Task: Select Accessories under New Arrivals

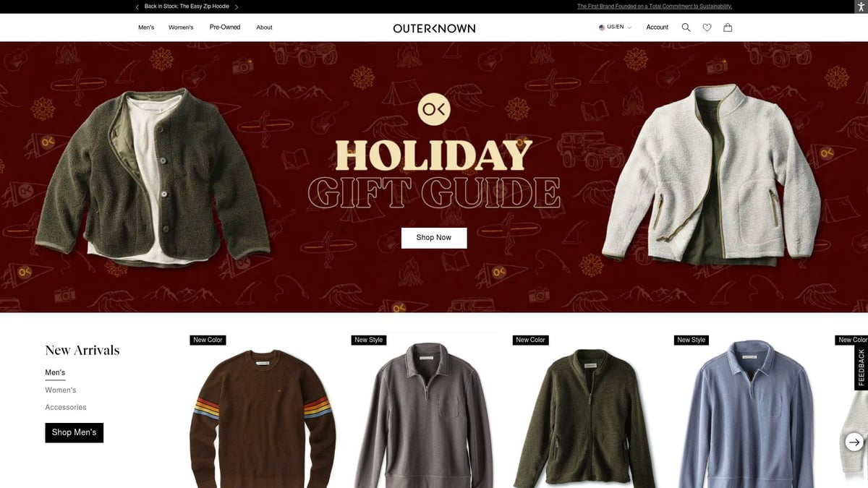Action: point(66,408)
